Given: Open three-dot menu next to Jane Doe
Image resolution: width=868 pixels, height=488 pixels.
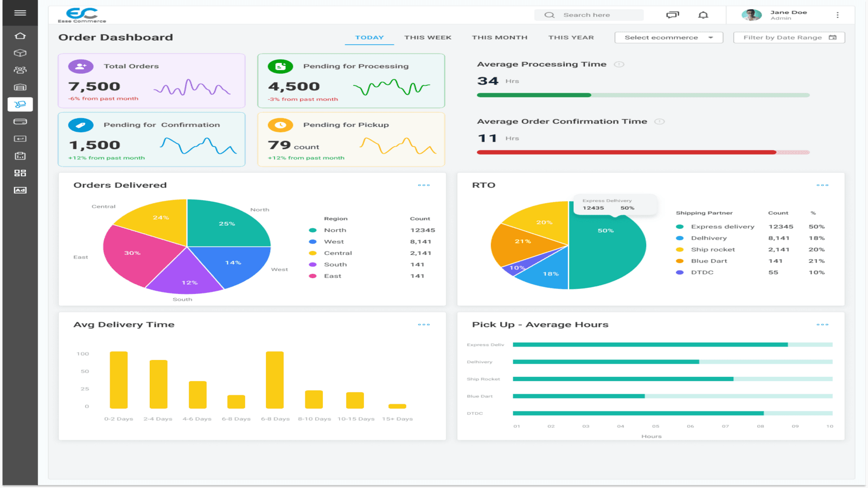Looking at the screenshot, I should (x=837, y=15).
